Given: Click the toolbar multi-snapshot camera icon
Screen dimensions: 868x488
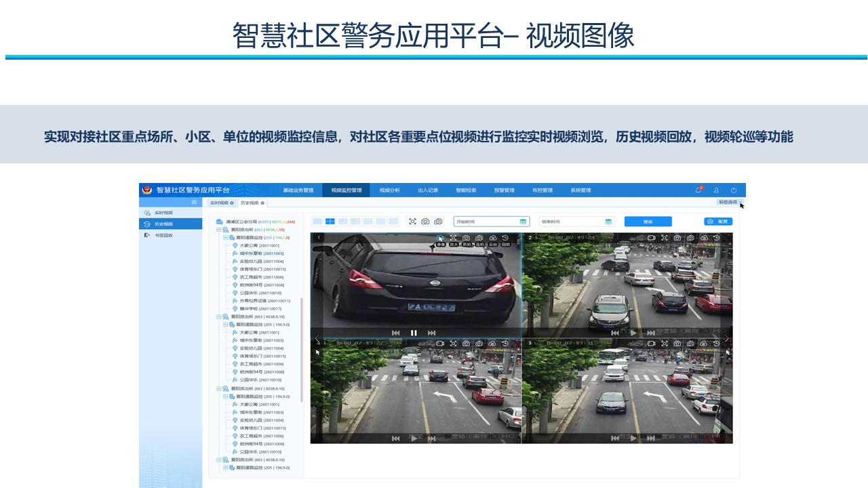Looking at the screenshot, I should pyautogui.click(x=438, y=222).
